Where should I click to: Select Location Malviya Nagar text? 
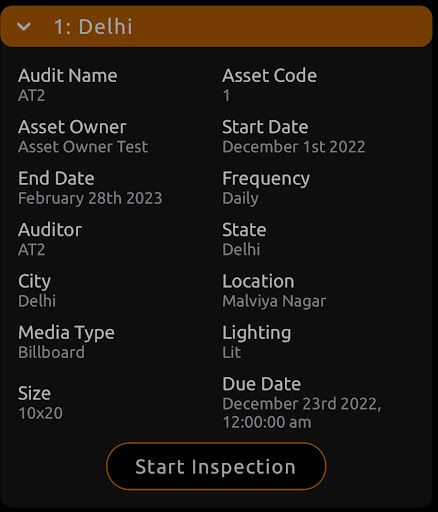[x=274, y=302]
